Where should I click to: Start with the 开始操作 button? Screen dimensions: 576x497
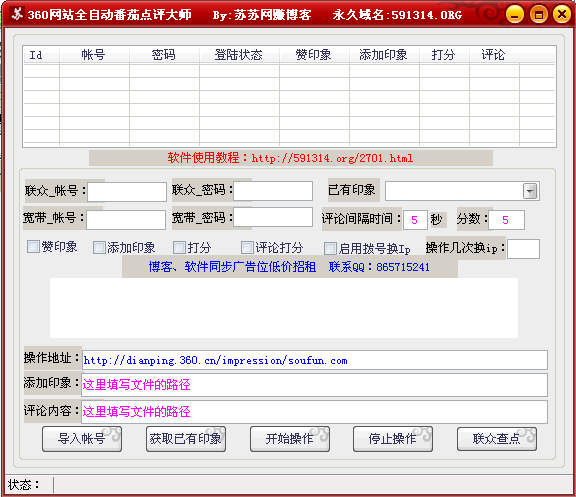[290, 439]
